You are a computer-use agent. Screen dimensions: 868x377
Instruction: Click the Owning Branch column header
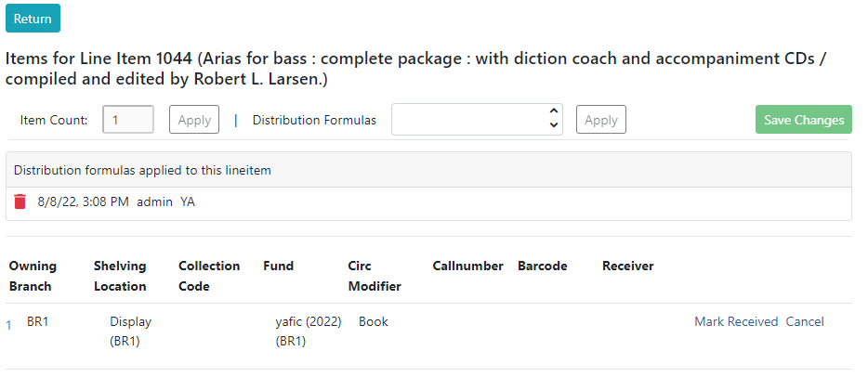[x=33, y=276]
